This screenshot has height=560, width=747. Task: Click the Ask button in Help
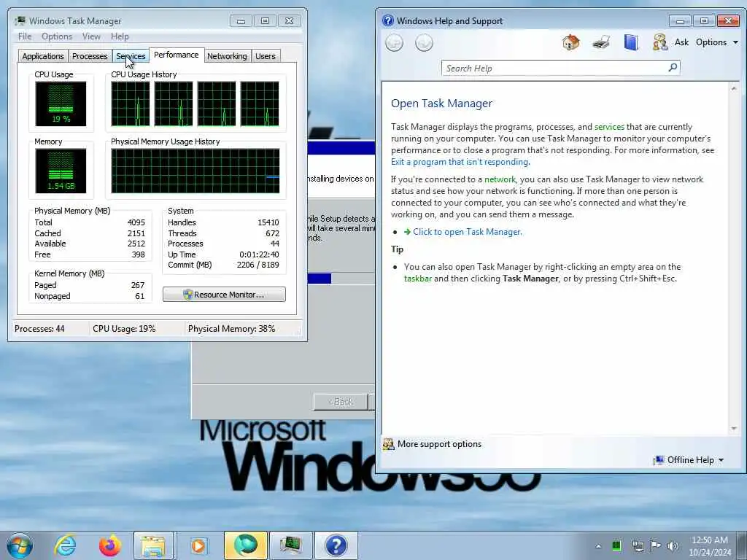(x=681, y=42)
